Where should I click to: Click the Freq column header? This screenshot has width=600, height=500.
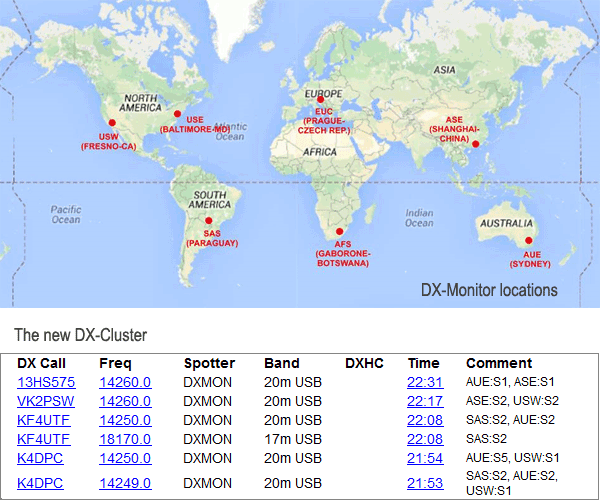click(x=115, y=363)
